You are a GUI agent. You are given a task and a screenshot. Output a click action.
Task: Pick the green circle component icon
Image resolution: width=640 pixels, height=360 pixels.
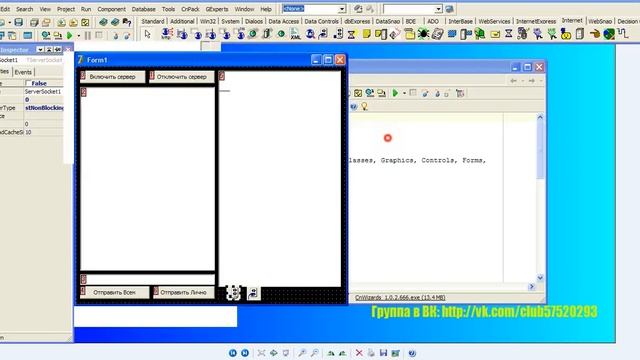(x=281, y=34)
